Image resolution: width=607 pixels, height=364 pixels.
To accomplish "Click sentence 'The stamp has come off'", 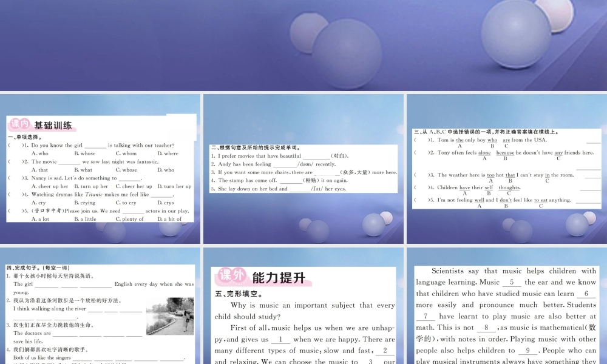I will coord(279,180).
